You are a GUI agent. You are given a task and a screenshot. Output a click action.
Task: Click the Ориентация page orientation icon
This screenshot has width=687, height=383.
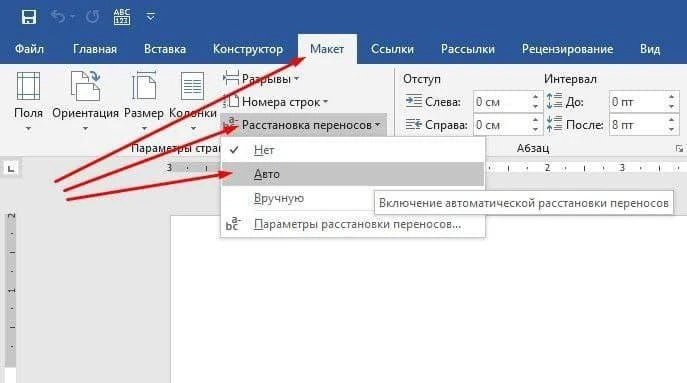tap(85, 86)
